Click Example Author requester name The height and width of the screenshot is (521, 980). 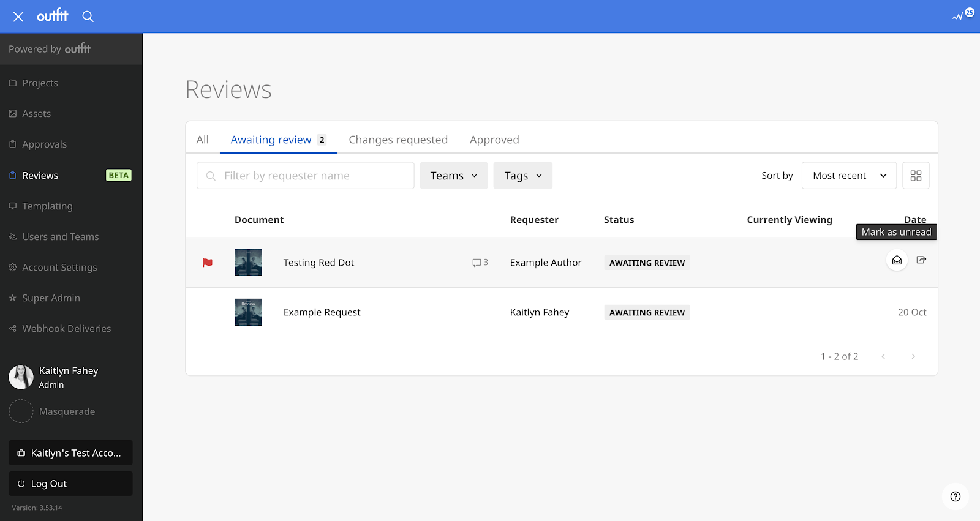point(546,263)
